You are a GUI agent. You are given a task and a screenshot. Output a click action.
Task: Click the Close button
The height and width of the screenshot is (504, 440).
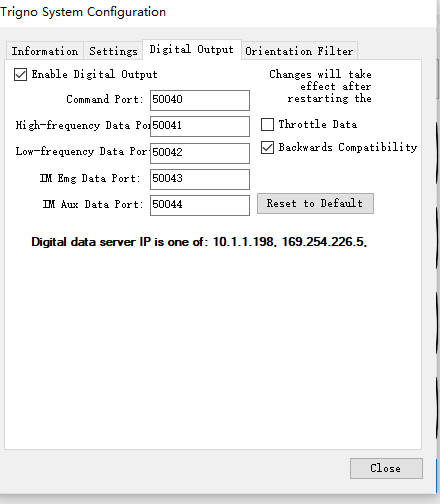[x=386, y=468]
